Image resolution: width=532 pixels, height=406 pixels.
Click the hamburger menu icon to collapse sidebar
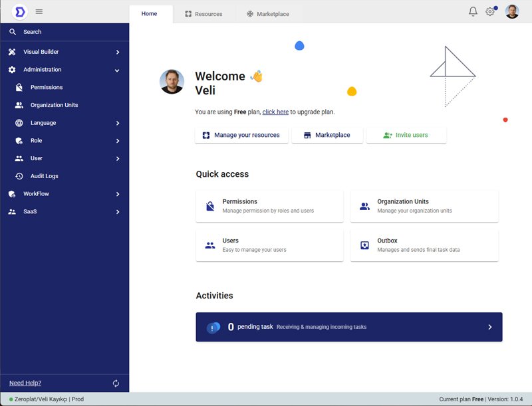coord(39,11)
